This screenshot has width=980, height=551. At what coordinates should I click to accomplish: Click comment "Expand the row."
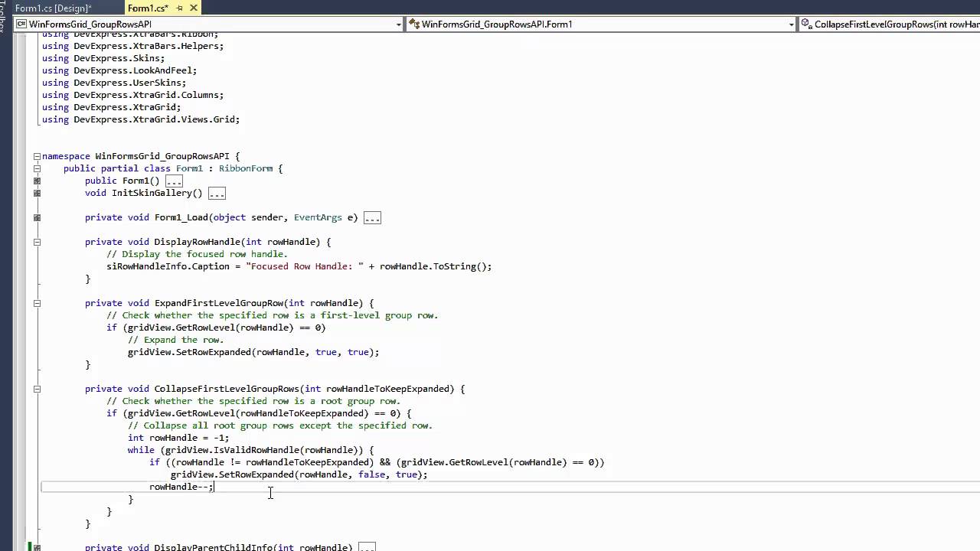pos(176,340)
